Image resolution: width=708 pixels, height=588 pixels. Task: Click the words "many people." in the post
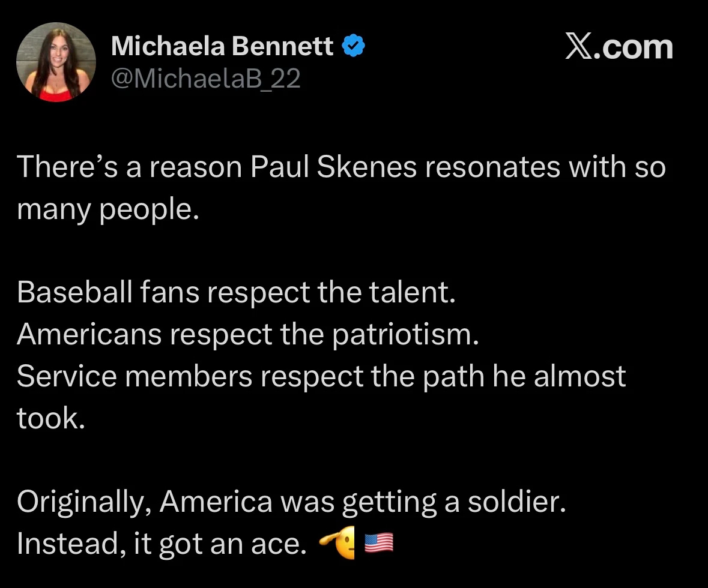(107, 209)
